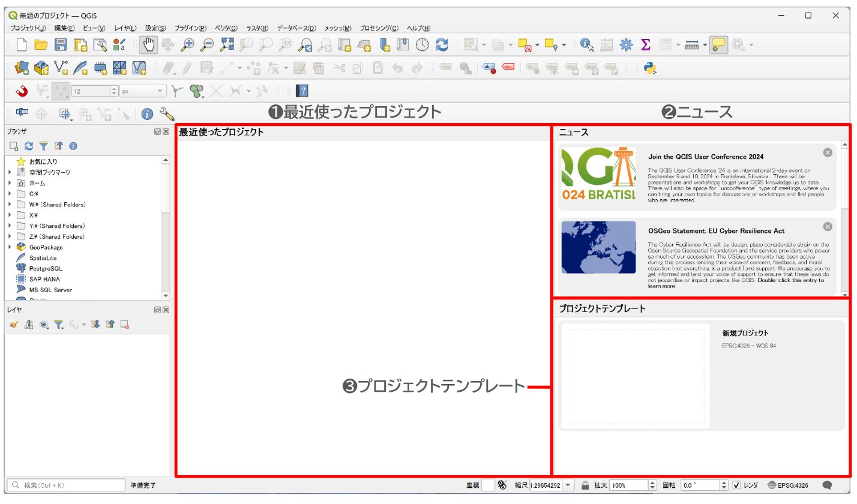
Task: Create a new GeoPackage layer
Action: click(x=41, y=68)
